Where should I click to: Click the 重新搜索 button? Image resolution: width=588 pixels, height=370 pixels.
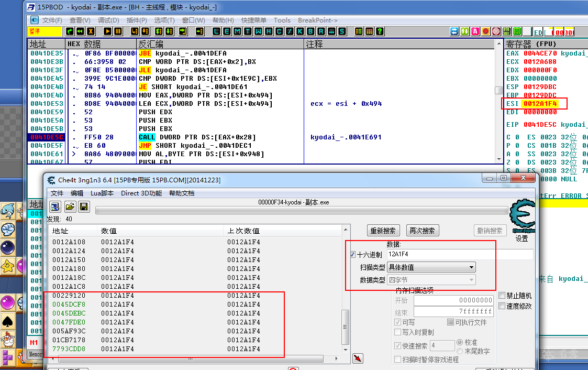click(x=383, y=231)
